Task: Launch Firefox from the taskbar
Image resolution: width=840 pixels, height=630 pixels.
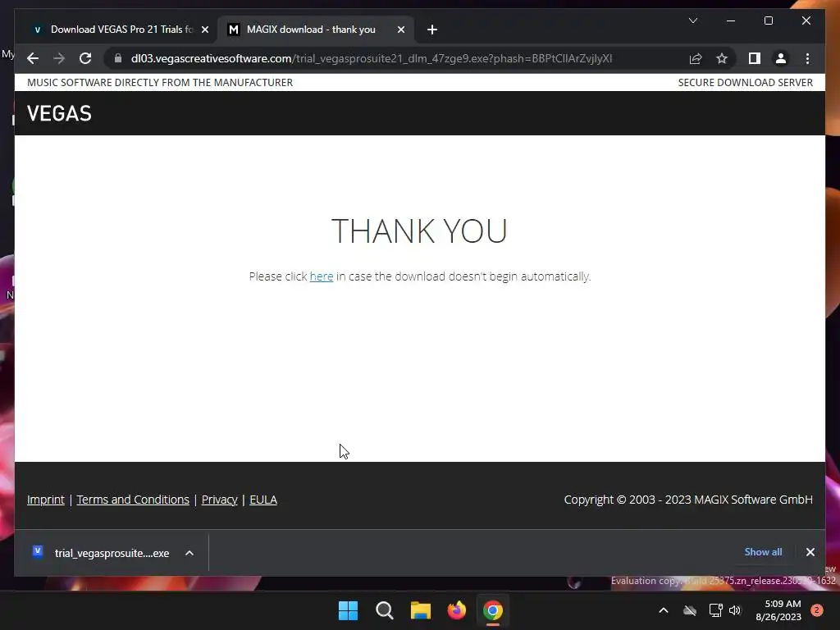Action: pos(457,610)
